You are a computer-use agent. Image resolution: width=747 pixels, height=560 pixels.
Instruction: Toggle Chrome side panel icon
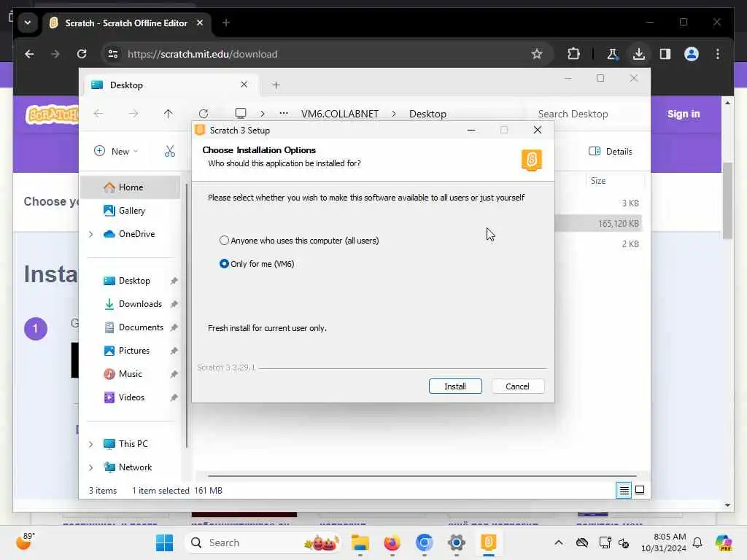pos(665,54)
